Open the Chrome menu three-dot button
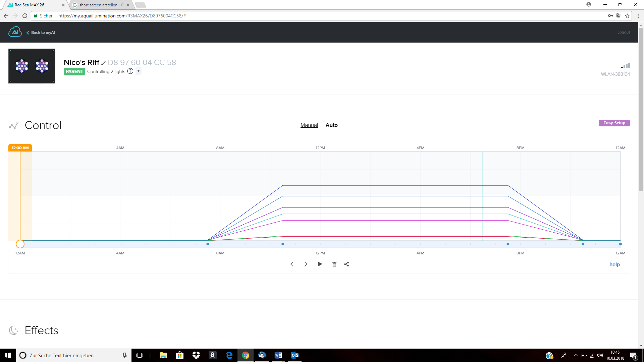 tap(638, 16)
